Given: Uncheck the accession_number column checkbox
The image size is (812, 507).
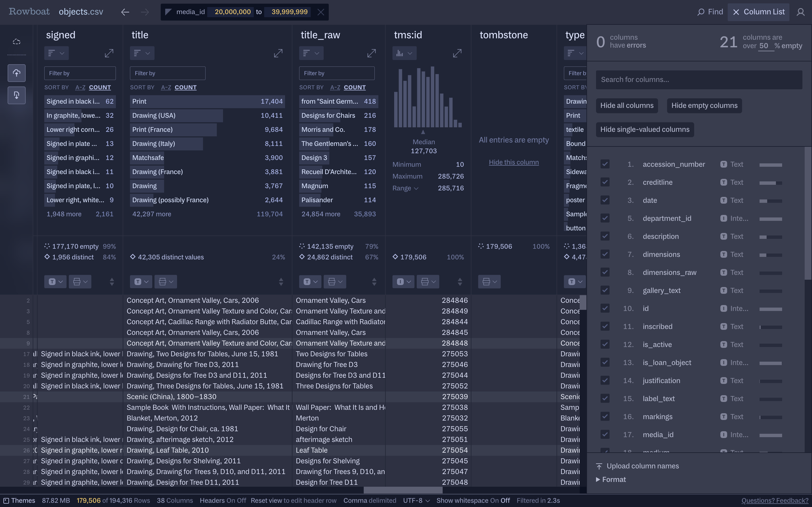Looking at the screenshot, I should click(x=605, y=164).
